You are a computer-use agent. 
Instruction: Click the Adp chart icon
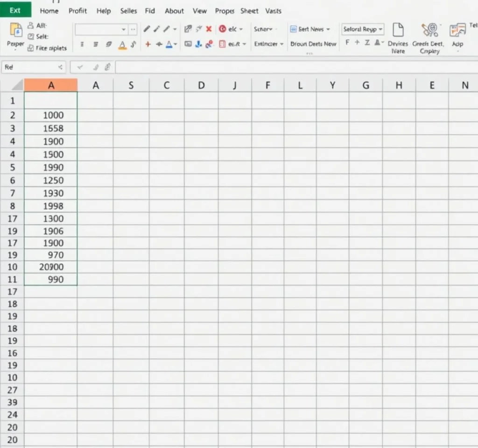(457, 31)
